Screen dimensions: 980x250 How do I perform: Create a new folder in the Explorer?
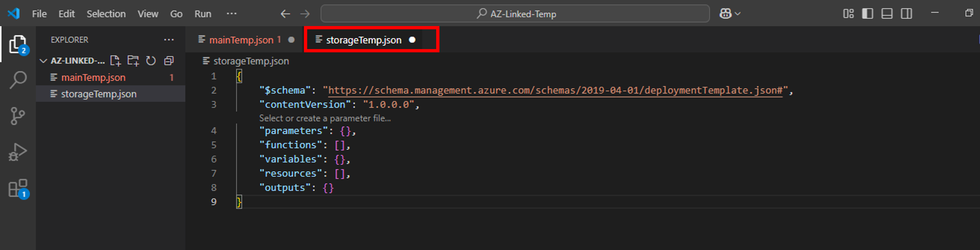pyautogui.click(x=133, y=61)
